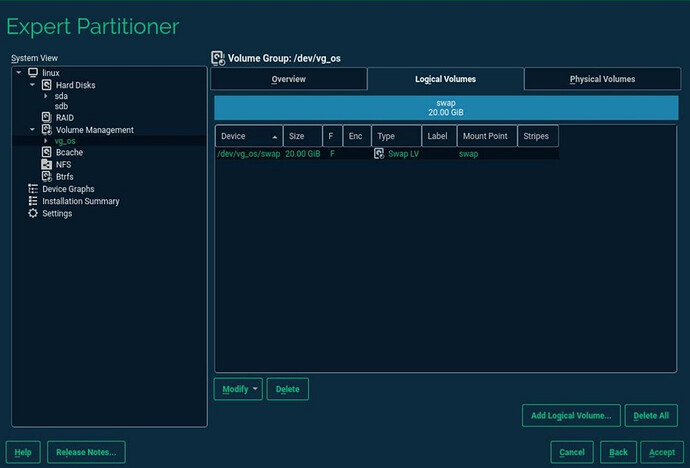The image size is (690, 468).
Task: Open Bcache via its tree icon
Action: (x=46, y=153)
